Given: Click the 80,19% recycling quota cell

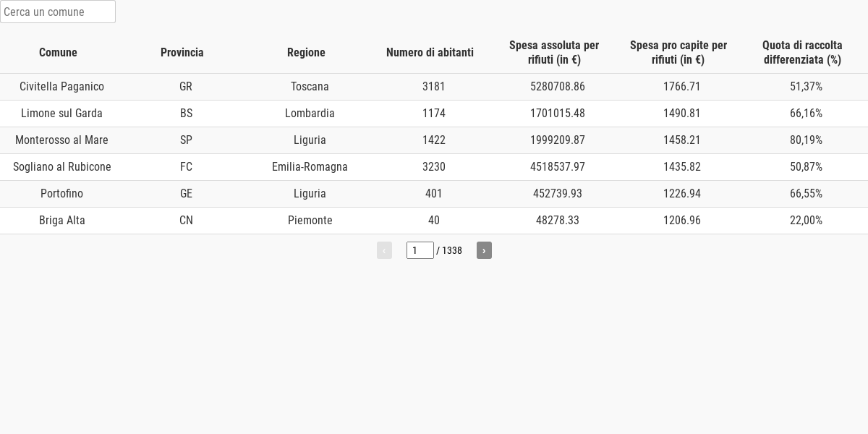Looking at the screenshot, I should [806, 140].
